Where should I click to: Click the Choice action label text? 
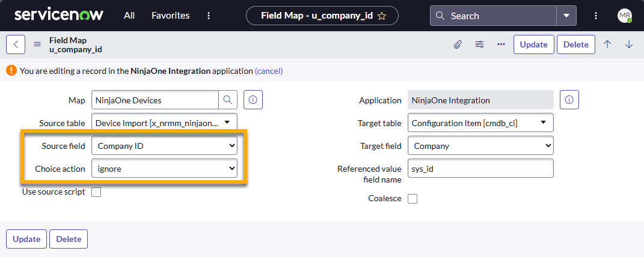pyautogui.click(x=60, y=169)
